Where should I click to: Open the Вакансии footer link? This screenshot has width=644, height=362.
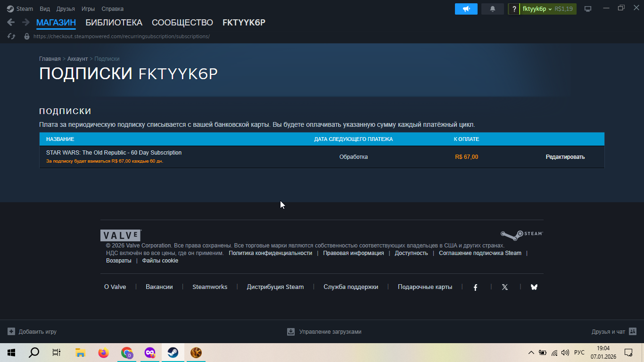pos(159,287)
